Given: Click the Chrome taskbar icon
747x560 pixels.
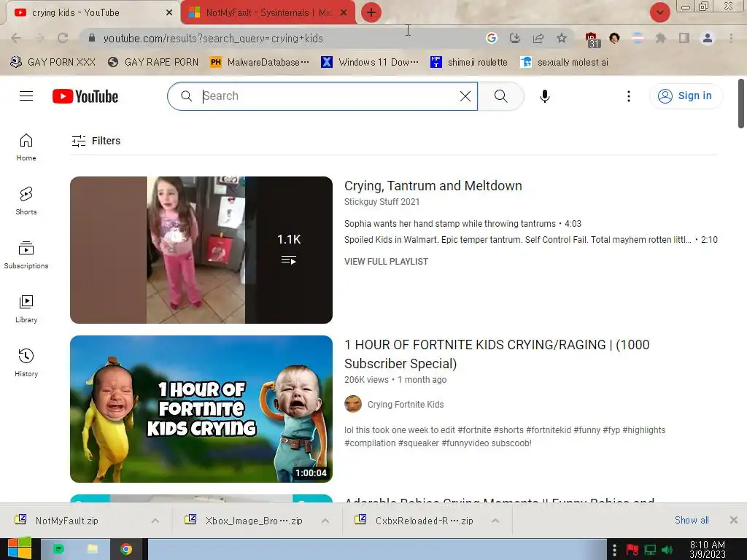Looking at the screenshot, I should [126, 549].
